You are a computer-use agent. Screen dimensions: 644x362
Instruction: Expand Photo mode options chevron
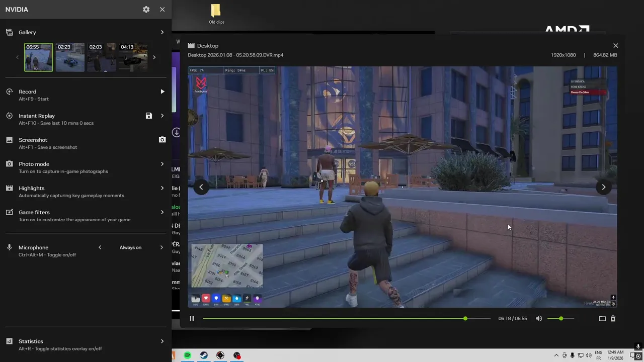[x=162, y=164]
